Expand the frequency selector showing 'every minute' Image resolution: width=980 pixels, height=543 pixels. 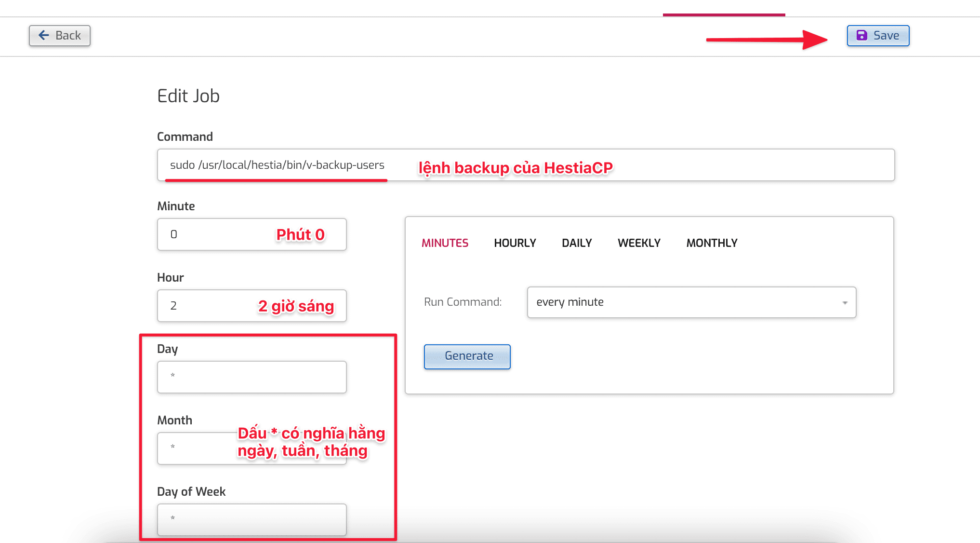click(x=691, y=302)
